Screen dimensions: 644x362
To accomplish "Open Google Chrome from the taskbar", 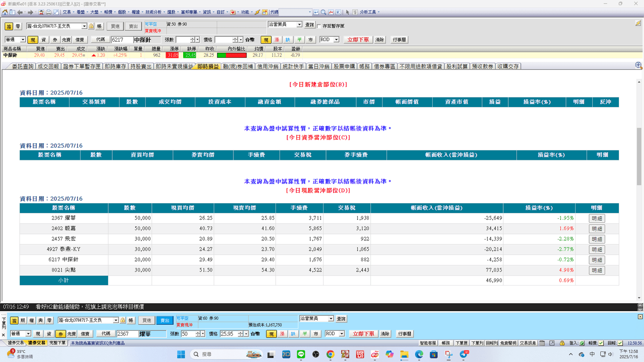I will [x=330, y=354].
